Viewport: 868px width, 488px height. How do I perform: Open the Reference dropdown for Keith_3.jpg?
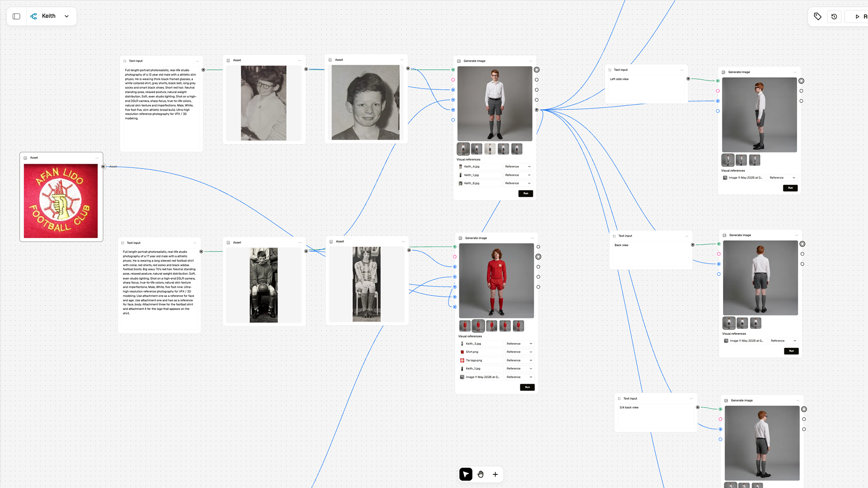coord(519,344)
